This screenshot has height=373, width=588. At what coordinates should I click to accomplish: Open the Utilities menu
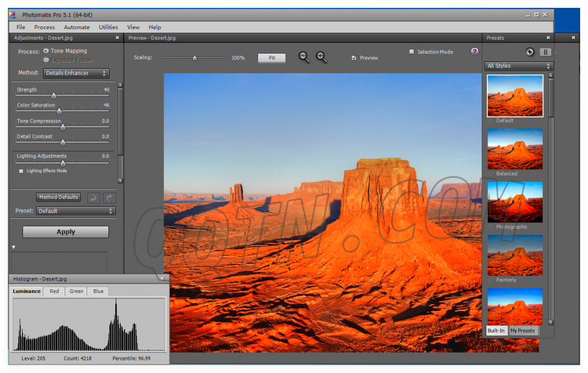[108, 27]
